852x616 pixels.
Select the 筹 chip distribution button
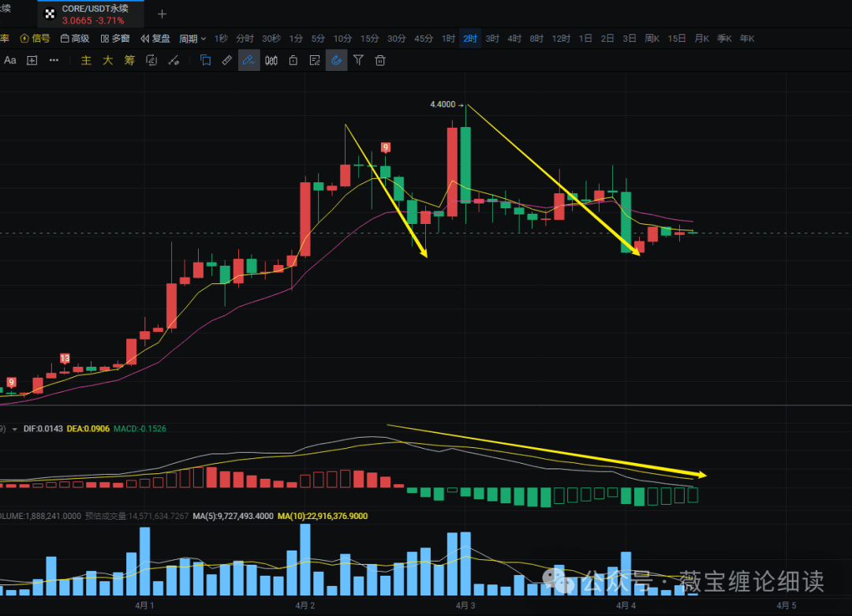point(129,60)
